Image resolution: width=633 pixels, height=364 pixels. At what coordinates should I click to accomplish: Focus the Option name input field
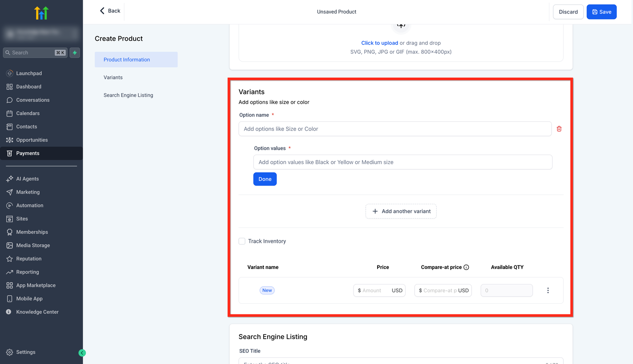point(395,129)
